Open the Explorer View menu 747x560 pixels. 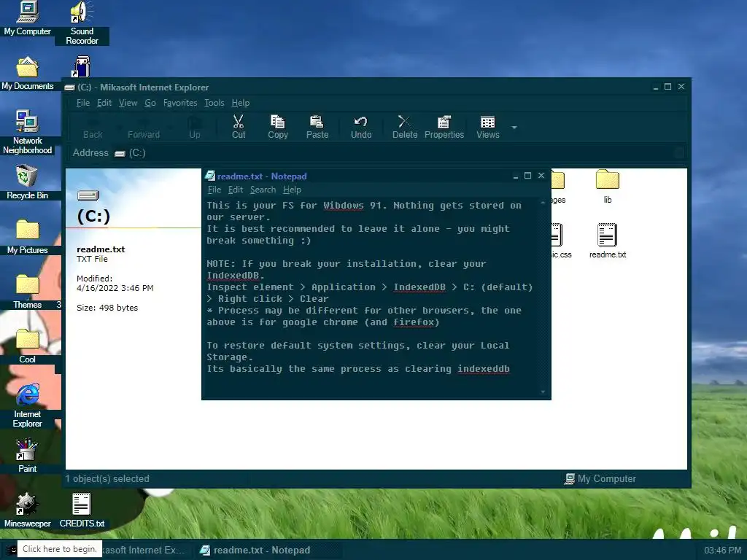(128, 103)
